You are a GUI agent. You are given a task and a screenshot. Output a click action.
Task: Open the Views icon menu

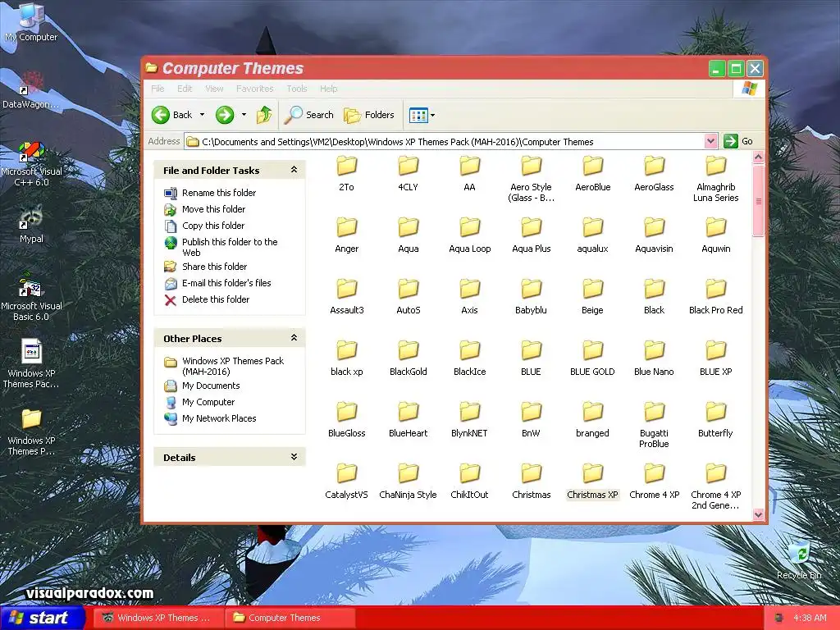(422, 115)
